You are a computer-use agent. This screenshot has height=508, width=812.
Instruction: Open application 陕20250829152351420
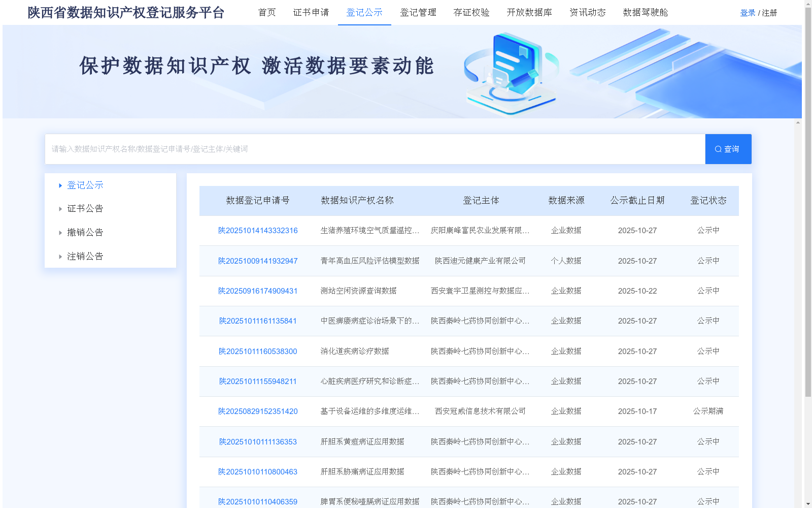pyautogui.click(x=258, y=411)
